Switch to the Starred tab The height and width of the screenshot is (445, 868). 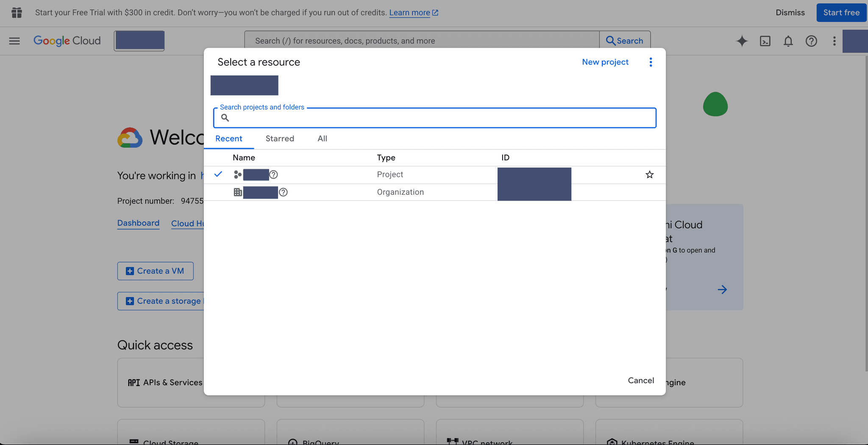click(280, 138)
